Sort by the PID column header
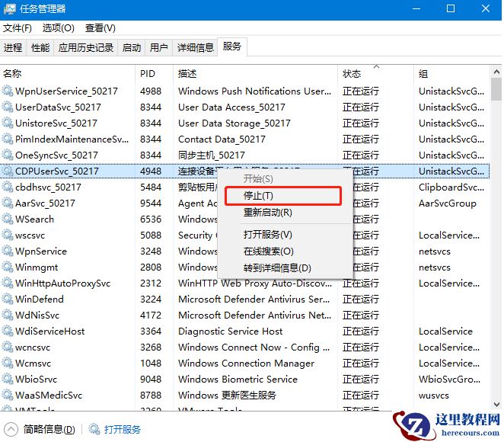The width and height of the screenshot is (504, 442). tap(155, 74)
